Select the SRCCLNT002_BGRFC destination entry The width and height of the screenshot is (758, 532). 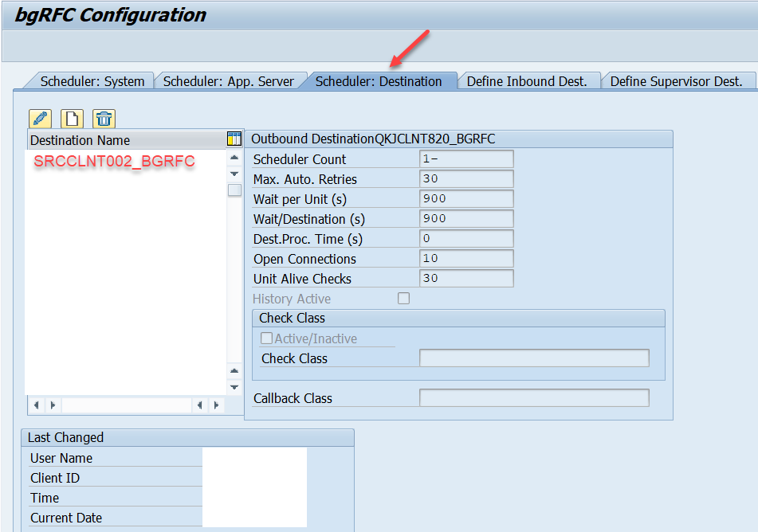(x=113, y=161)
